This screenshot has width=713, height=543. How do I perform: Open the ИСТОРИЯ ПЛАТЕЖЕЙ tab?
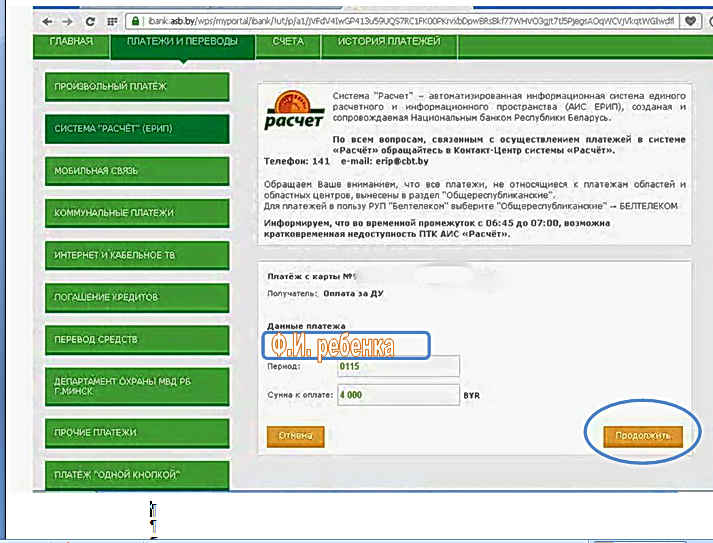point(388,42)
